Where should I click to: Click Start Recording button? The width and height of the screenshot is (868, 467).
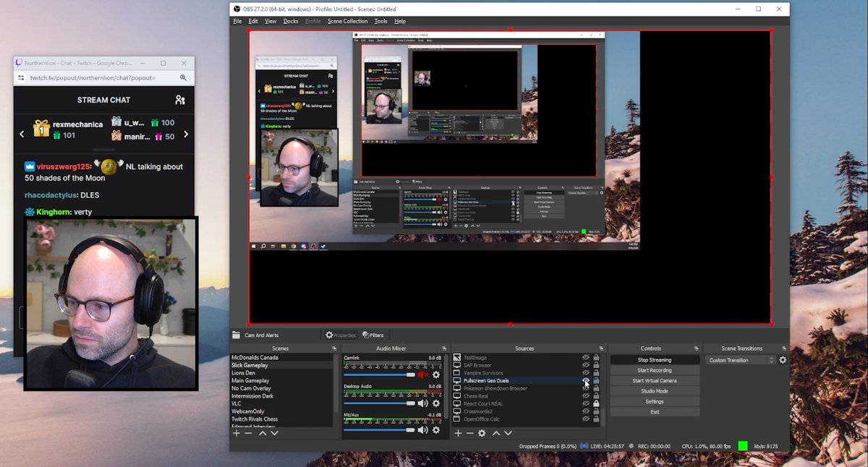pos(655,370)
